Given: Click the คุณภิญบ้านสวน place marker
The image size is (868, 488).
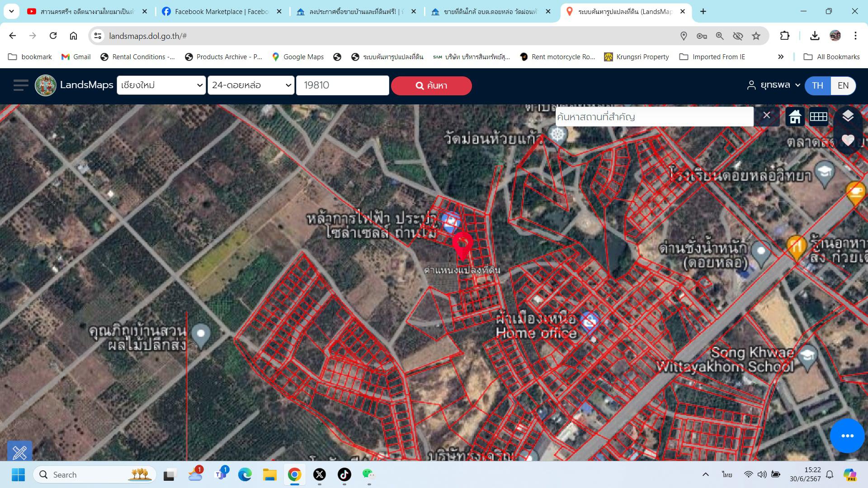Looking at the screenshot, I should [201, 336].
